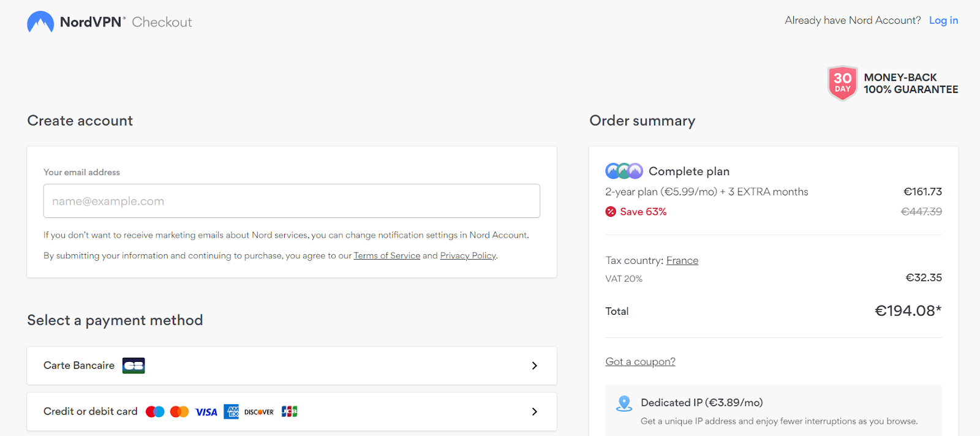
Task: Focus the email address input field
Action: click(292, 201)
